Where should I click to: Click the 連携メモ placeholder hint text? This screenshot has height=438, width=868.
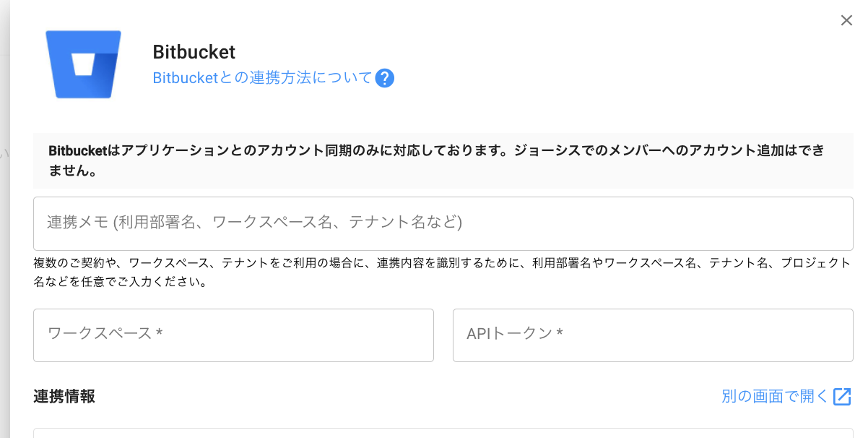pos(254,222)
